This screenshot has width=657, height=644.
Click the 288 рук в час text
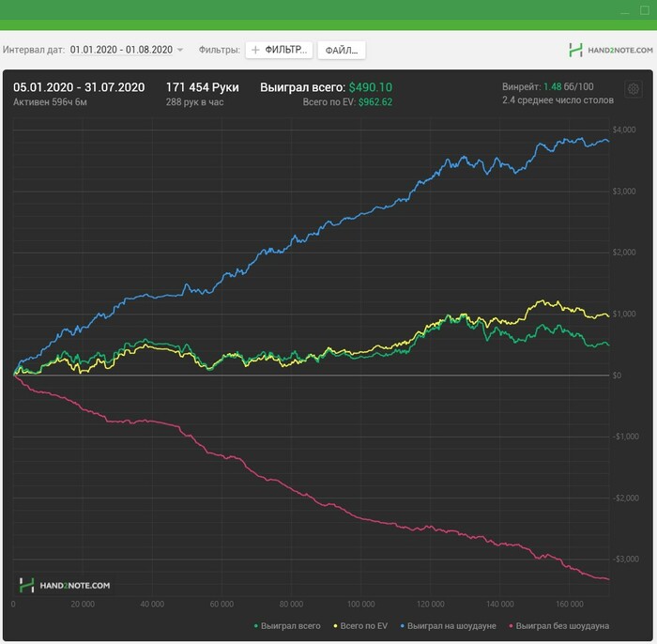pos(194,101)
